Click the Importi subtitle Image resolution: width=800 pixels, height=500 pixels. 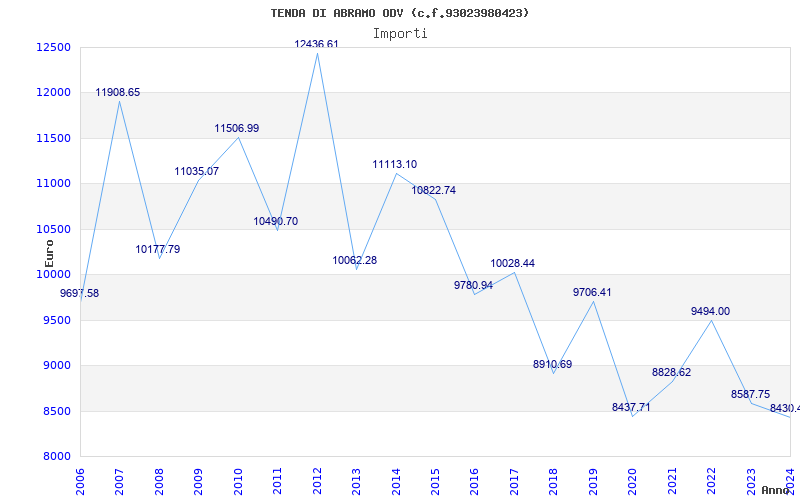point(400,34)
